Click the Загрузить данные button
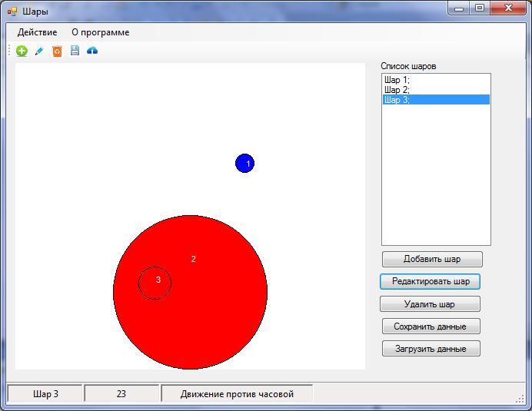The image size is (532, 411). [431, 349]
